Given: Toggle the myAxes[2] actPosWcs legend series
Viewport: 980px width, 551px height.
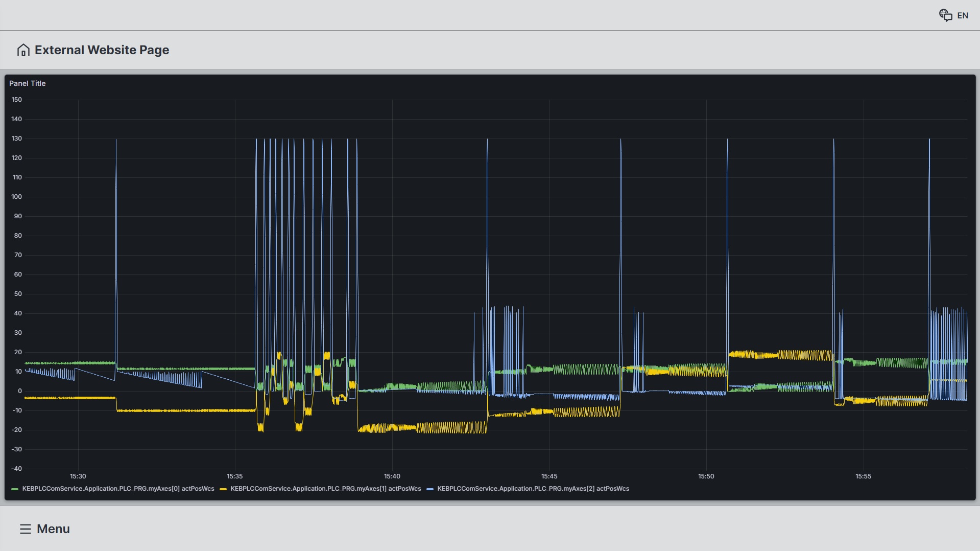Looking at the screenshot, I should (x=533, y=489).
